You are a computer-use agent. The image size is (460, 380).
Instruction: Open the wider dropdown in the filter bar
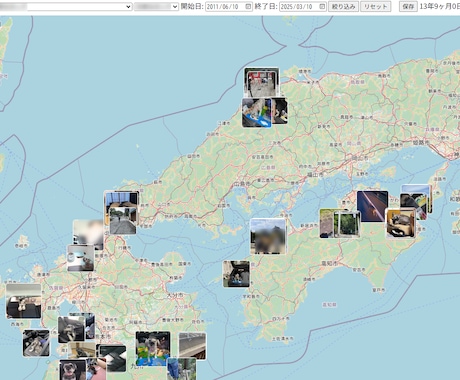click(x=66, y=6)
